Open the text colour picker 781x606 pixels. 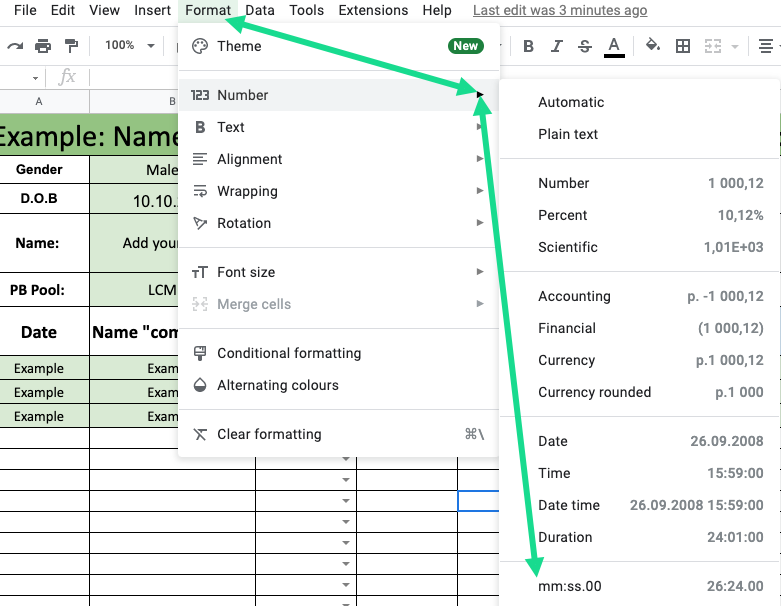(x=614, y=46)
